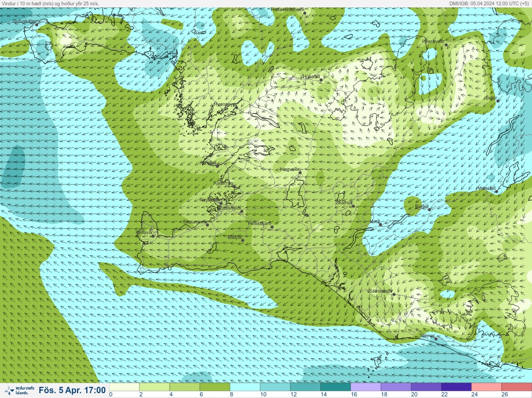Select the light cyan 8–10 m/s legend swatch

coord(245,387)
